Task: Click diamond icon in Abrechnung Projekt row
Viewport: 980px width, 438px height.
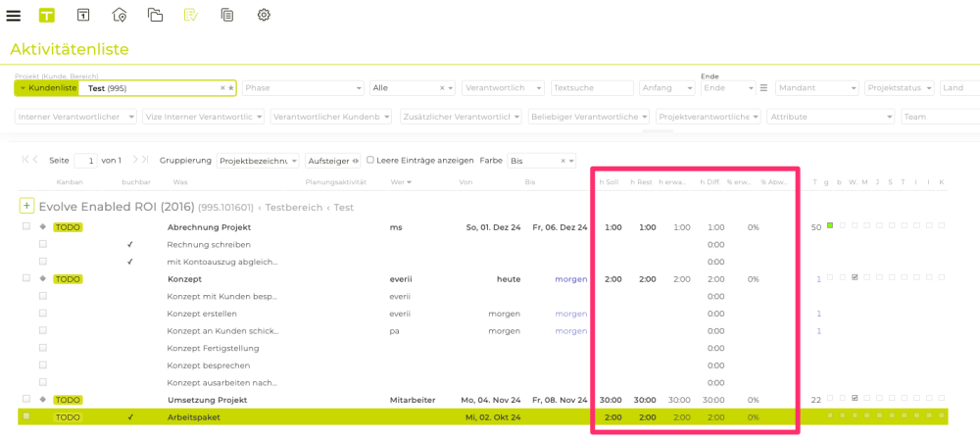Action: [x=43, y=226]
